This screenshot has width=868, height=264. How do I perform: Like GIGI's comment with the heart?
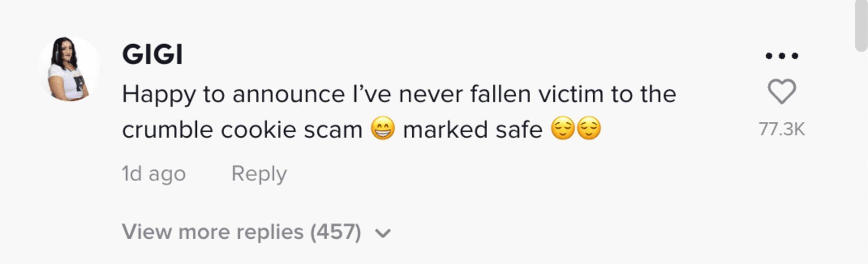(x=782, y=91)
